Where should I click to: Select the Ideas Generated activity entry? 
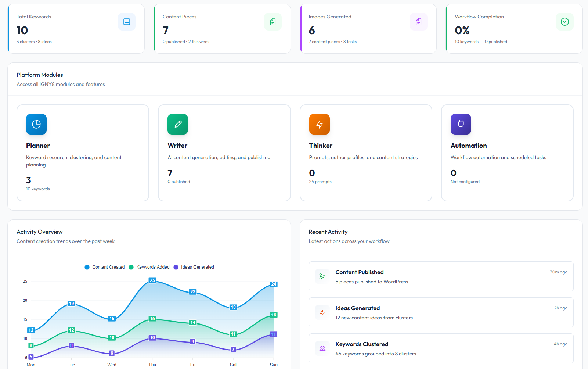pyautogui.click(x=441, y=312)
